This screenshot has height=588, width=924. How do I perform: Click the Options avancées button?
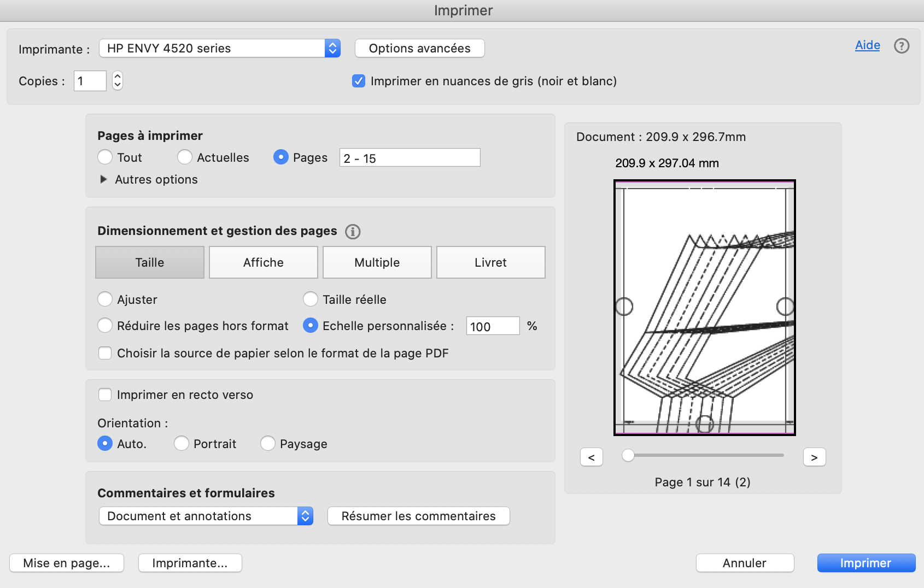419,48
